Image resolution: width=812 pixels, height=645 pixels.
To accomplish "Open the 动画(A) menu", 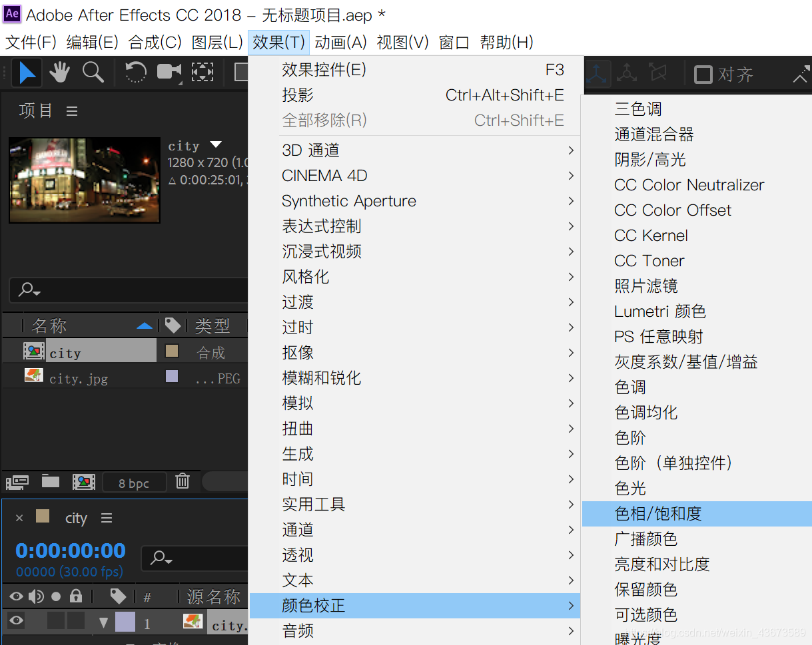I will point(341,43).
